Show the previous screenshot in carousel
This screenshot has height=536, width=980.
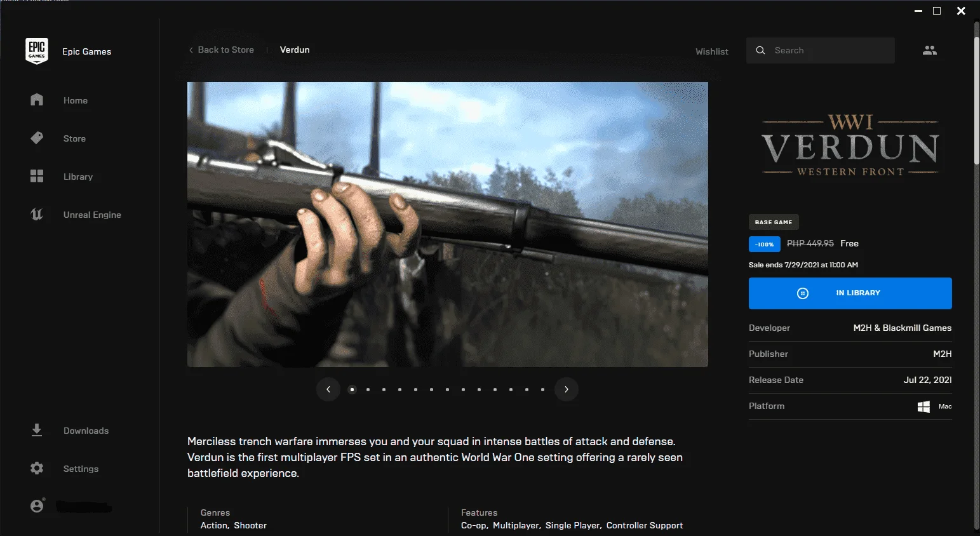pos(328,389)
